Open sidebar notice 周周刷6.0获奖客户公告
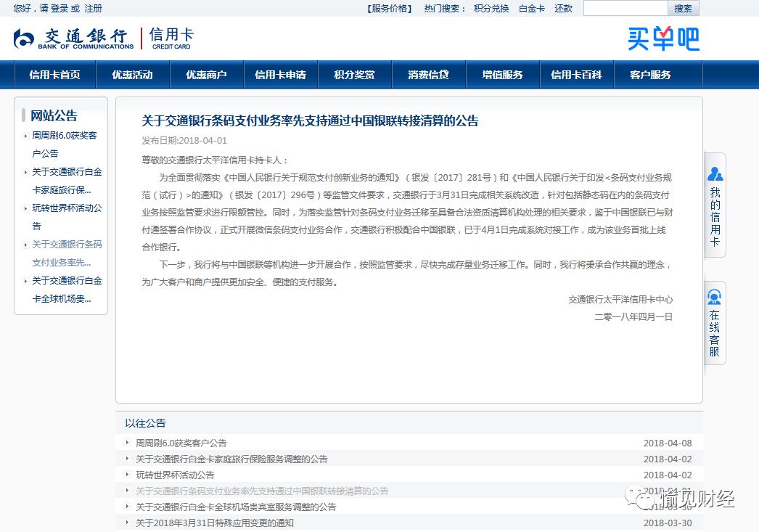The image size is (759, 532). point(65,144)
